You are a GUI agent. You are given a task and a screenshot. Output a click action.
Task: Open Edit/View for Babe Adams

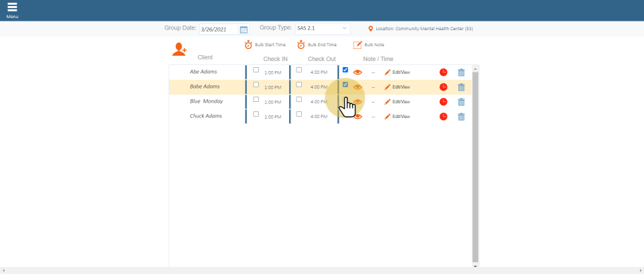coord(397,87)
